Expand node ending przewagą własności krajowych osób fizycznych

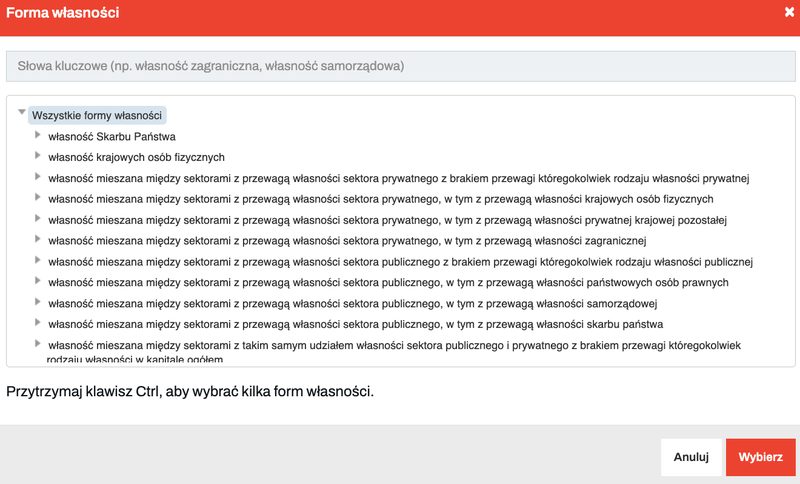pyautogui.click(x=37, y=197)
